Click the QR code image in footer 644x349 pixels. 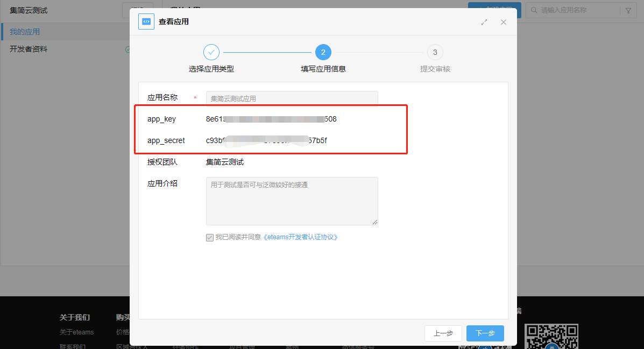551,336
